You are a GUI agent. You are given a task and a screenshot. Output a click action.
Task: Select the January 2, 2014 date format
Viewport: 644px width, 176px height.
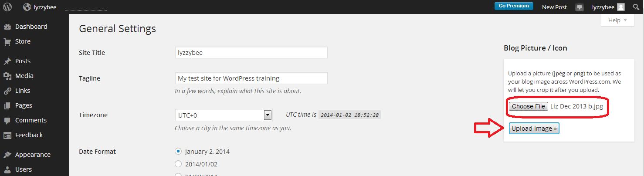tap(178, 151)
